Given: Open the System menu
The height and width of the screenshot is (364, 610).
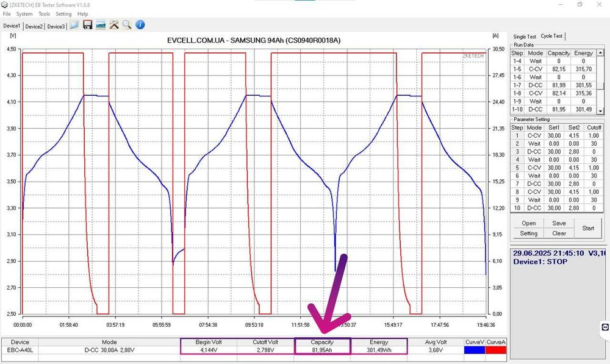Looking at the screenshot, I should point(24,14).
